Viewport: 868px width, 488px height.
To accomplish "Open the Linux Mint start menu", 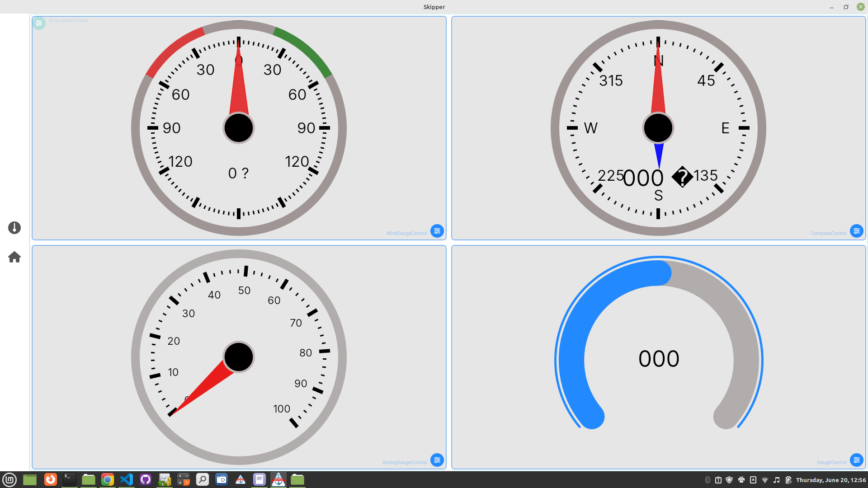I will tap(9, 479).
